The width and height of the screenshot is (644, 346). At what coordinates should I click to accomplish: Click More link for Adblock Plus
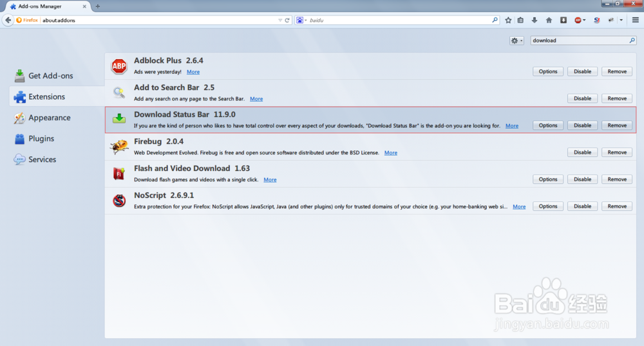click(193, 72)
